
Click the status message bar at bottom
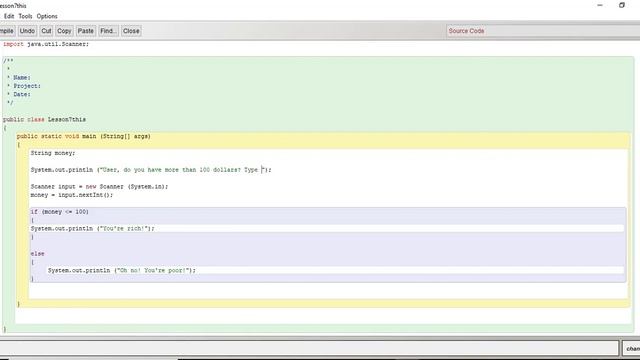click(x=309, y=348)
